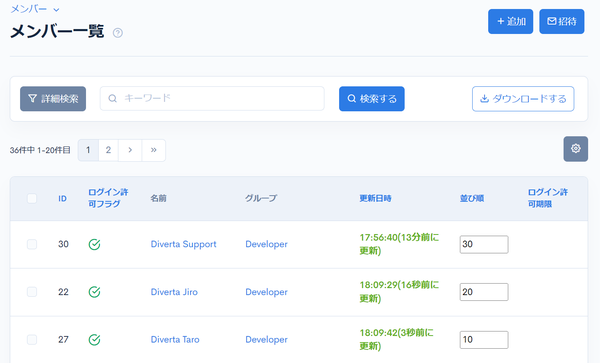Image resolution: width=600 pixels, height=363 pixels.
Task: Open Developer group link for Diverta Jiro
Action: pos(266,292)
